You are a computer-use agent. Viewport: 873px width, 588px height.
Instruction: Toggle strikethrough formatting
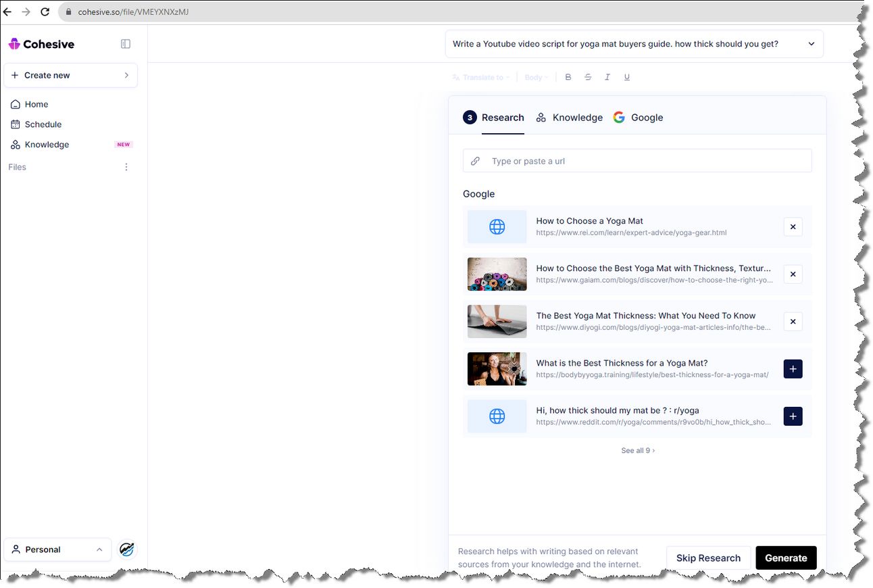coord(588,77)
